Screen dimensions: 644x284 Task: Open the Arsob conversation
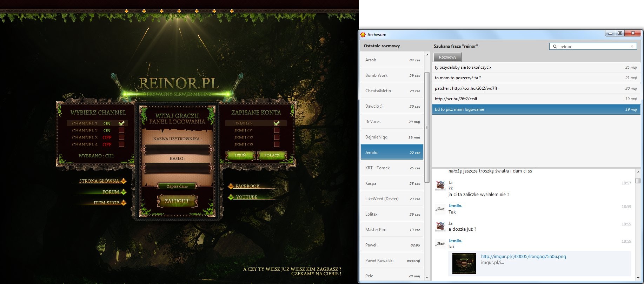pos(392,60)
